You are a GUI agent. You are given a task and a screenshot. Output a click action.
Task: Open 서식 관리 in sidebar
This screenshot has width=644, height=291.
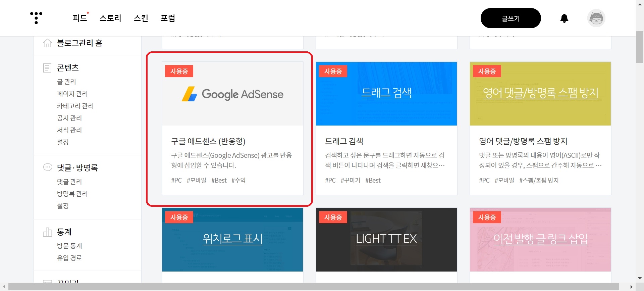[x=69, y=130]
